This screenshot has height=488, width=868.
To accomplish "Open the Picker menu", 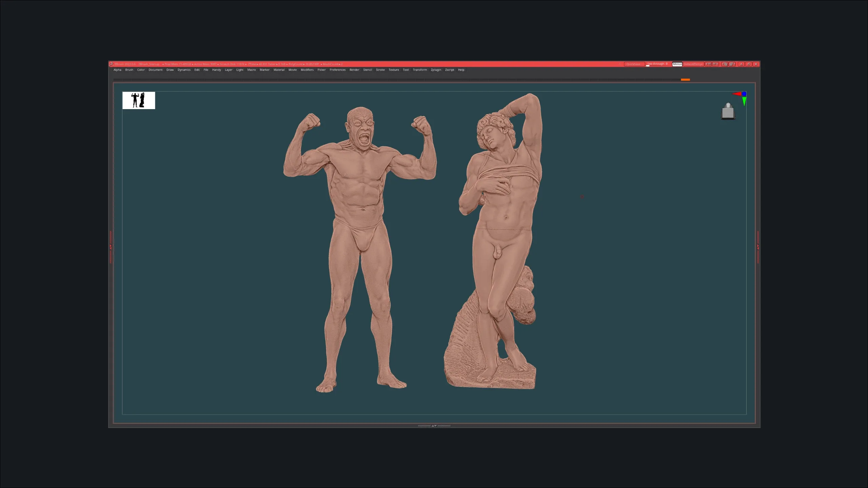I will pos(321,70).
